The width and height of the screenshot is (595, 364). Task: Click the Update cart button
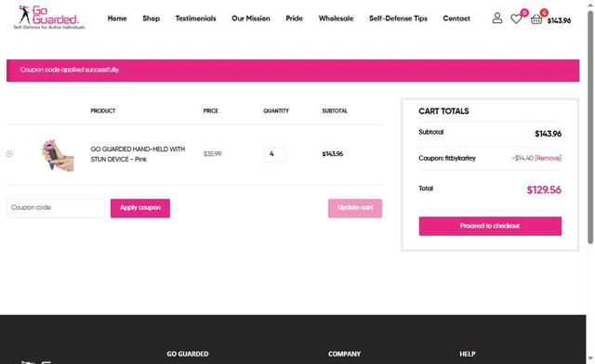[355, 208]
